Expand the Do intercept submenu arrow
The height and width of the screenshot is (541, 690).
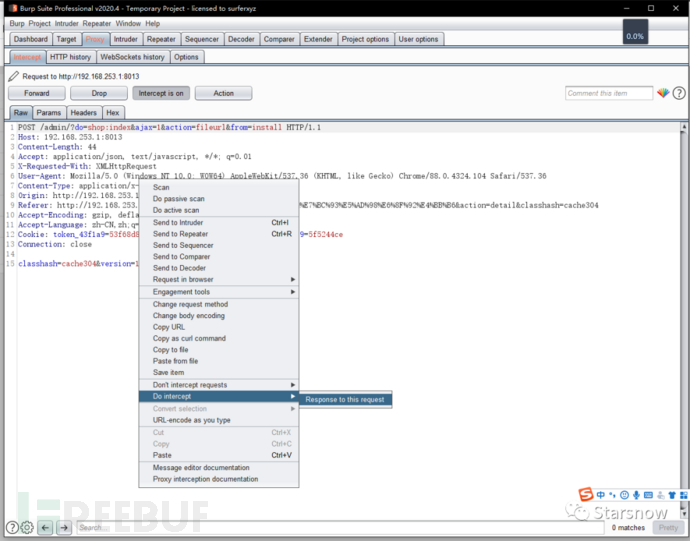click(293, 396)
